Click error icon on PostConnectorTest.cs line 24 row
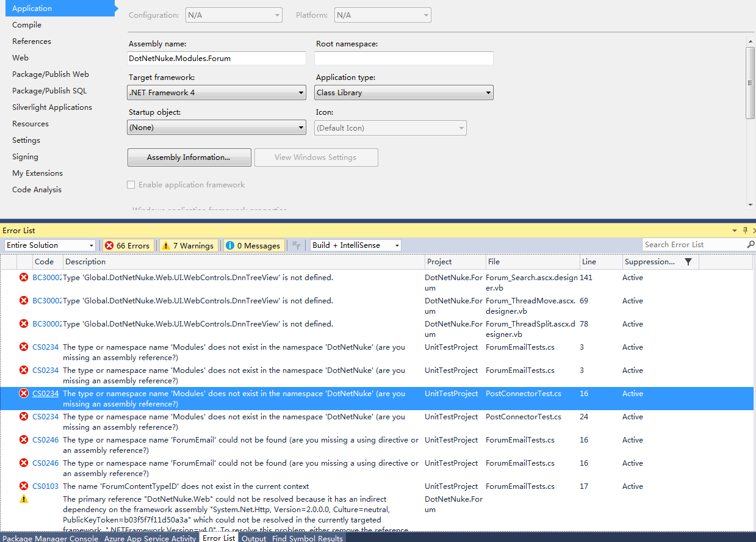756x542 pixels. (x=24, y=417)
